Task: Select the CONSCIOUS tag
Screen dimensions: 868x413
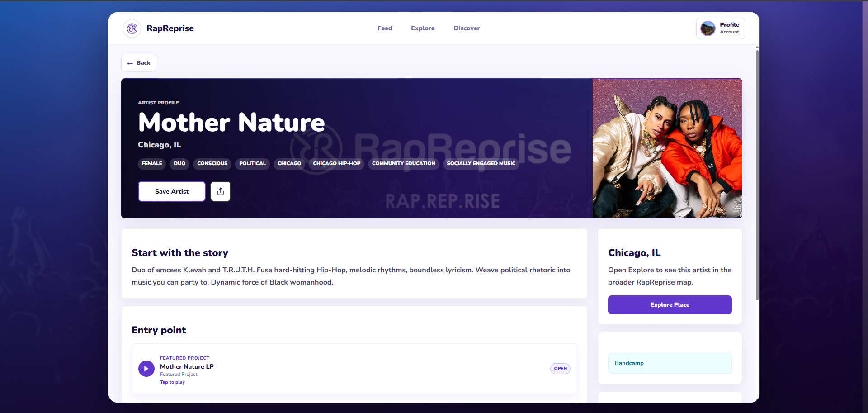Action: tap(212, 164)
